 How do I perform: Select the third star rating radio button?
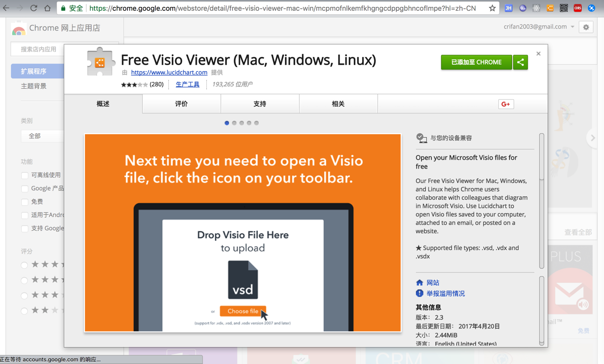[x=24, y=296]
